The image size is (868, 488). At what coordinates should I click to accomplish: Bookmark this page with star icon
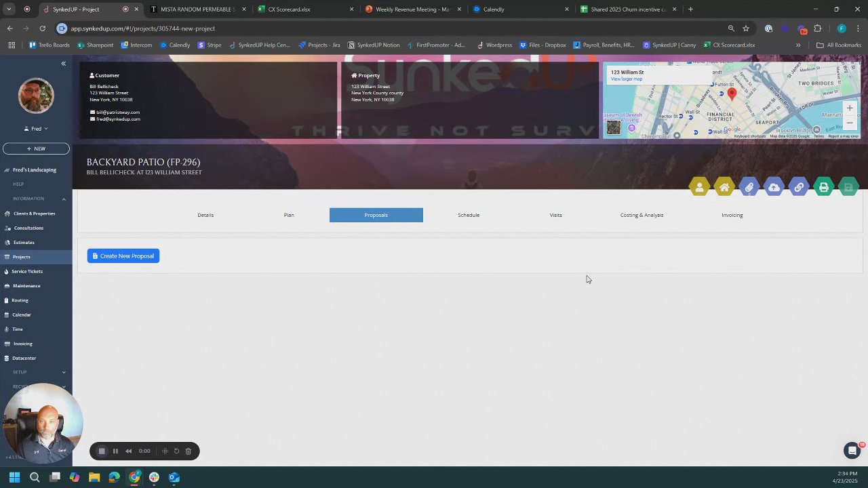click(x=746, y=28)
